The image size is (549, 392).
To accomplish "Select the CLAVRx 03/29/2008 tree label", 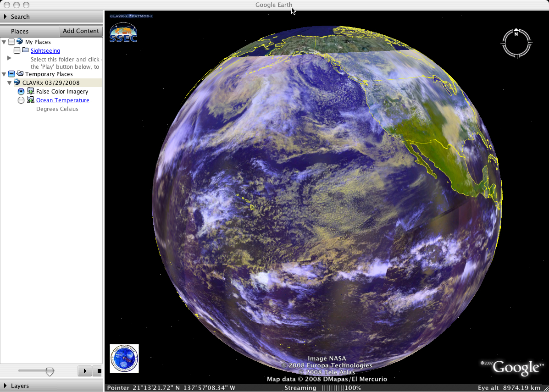I will click(51, 83).
